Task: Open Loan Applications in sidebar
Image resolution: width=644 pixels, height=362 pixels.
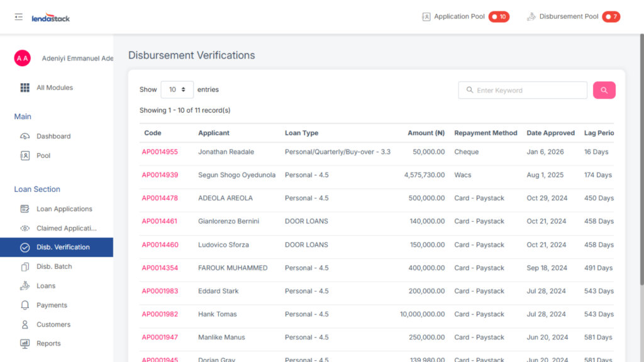Action: tap(64, 209)
